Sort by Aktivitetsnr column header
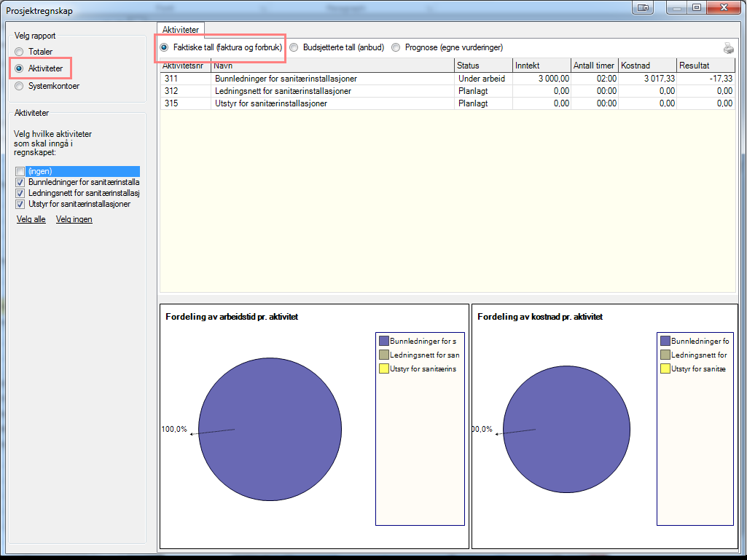The image size is (747, 560). click(x=185, y=66)
